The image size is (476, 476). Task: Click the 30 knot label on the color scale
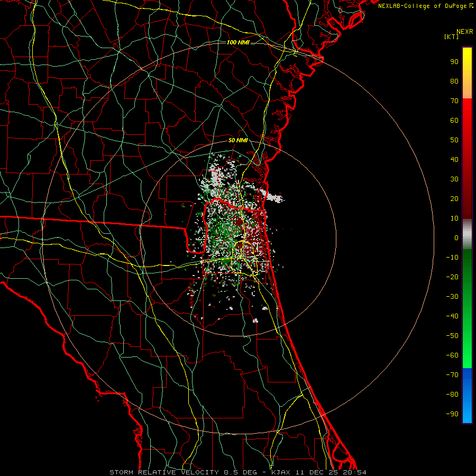tap(454, 179)
